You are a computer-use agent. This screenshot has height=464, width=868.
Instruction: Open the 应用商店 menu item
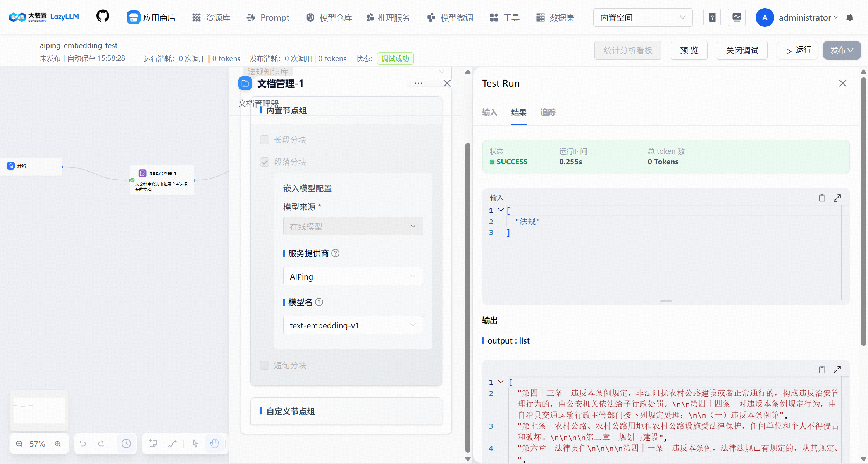pyautogui.click(x=151, y=17)
